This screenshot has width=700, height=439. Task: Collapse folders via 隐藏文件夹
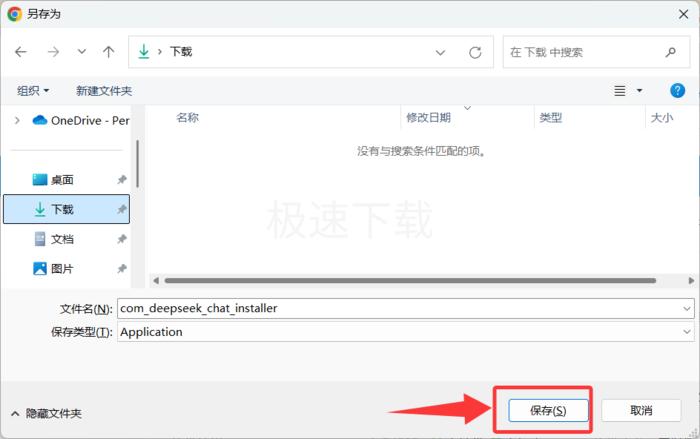[46, 414]
